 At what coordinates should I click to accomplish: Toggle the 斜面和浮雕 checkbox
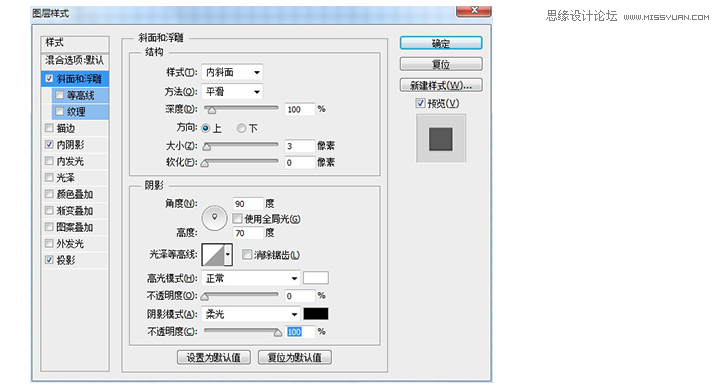(49, 79)
